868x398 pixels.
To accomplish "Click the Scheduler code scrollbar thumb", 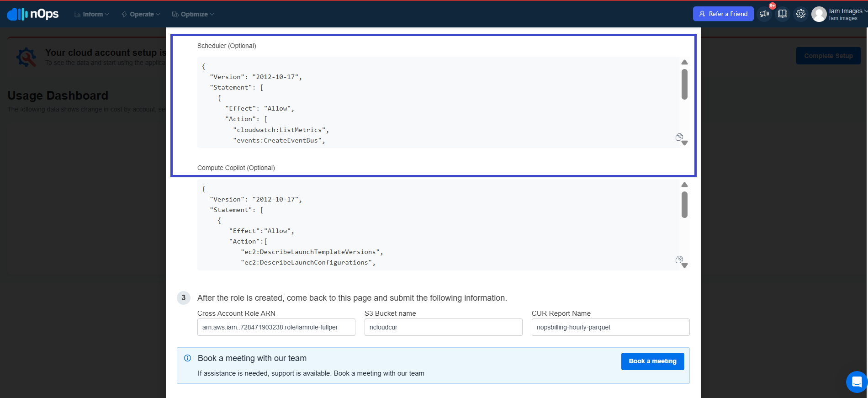I will pyautogui.click(x=684, y=84).
